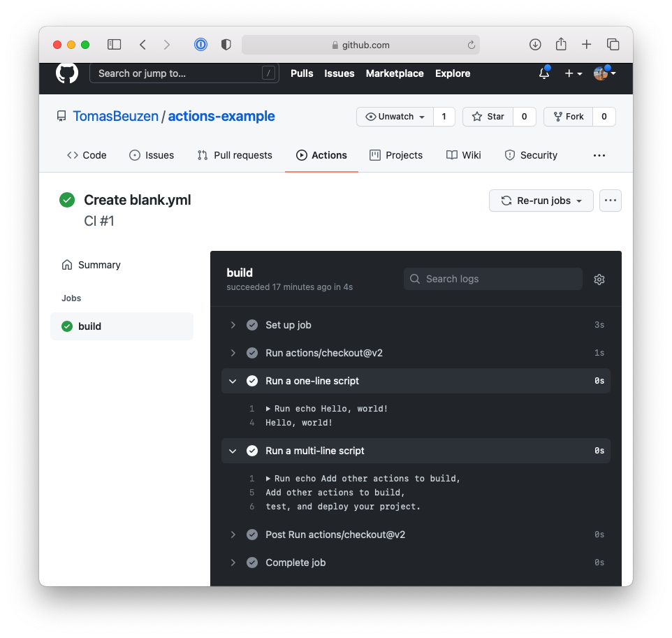The height and width of the screenshot is (638, 672).
Task: Open Marketplace in the top navigation
Action: 395,73
